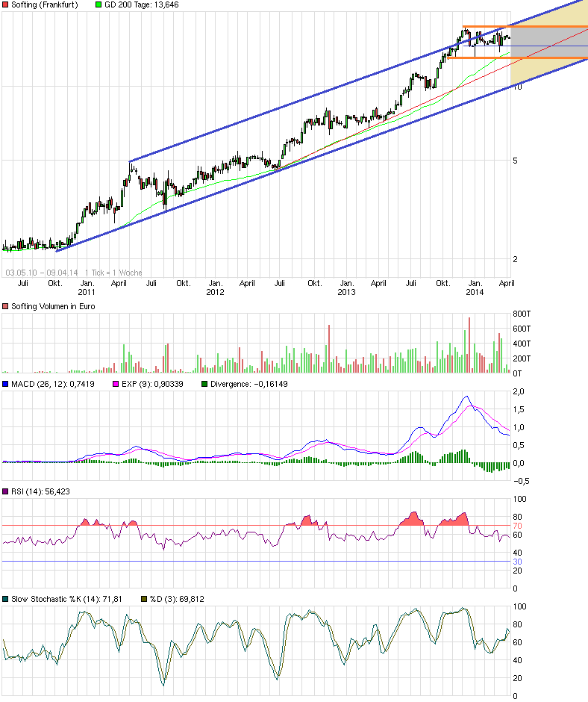Click the year label 2013 on time axis
The image size is (588, 702).
pos(346,292)
